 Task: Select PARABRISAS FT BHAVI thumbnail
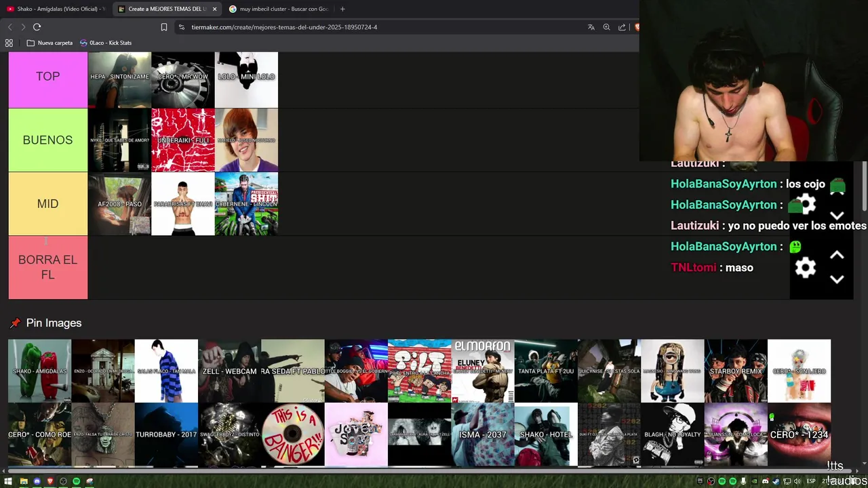coord(182,204)
